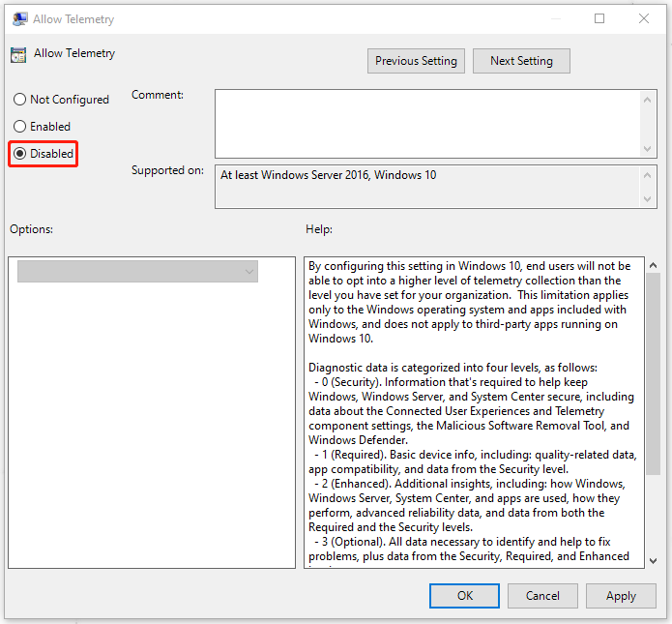The height and width of the screenshot is (624, 672).
Task: Click Comment box scroll down arrow
Action: 648,149
